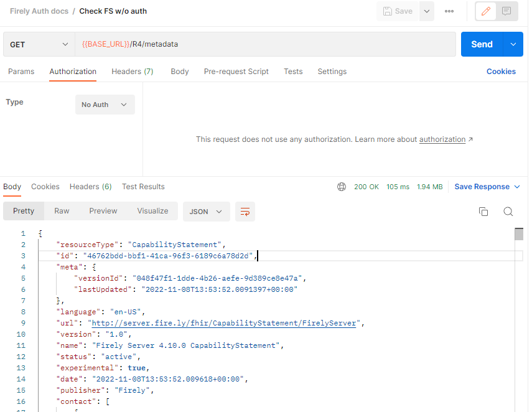
Task: Click the globe network information icon
Action: coord(342,187)
